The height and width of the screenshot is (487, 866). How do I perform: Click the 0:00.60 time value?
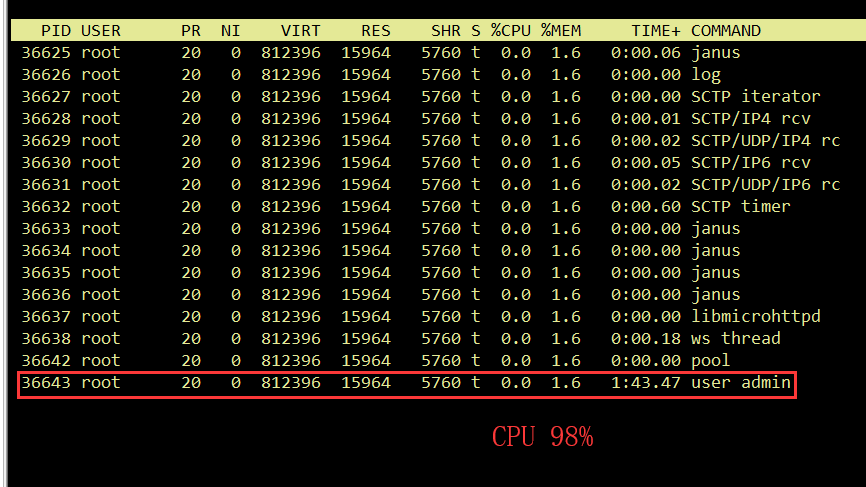coord(645,207)
